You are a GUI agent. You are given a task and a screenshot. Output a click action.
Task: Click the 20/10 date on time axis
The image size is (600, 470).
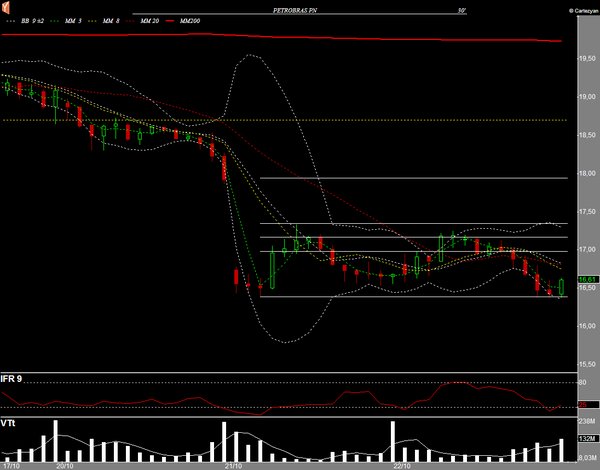[x=66, y=465]
